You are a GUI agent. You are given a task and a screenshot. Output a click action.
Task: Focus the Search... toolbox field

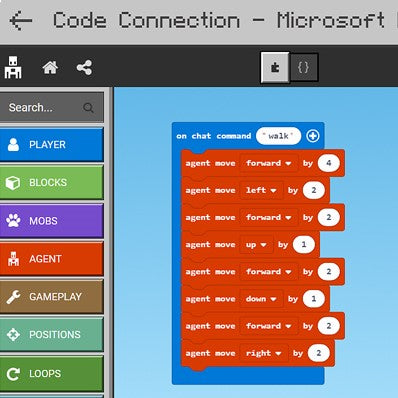51,108
